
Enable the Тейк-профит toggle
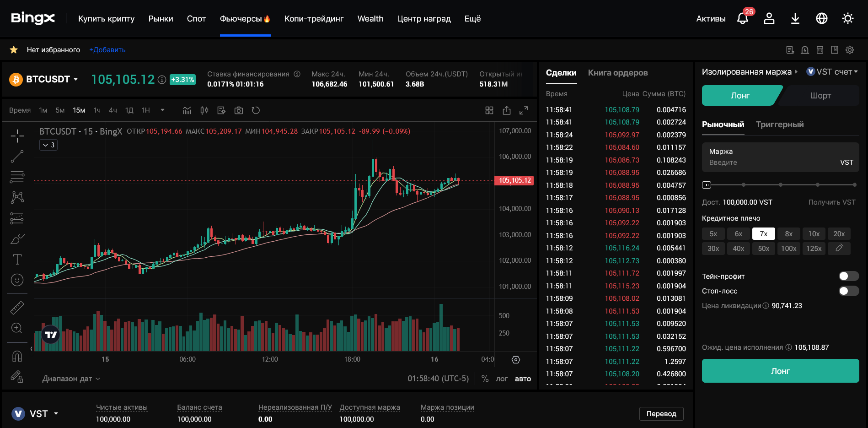click(x=848, y=276)
